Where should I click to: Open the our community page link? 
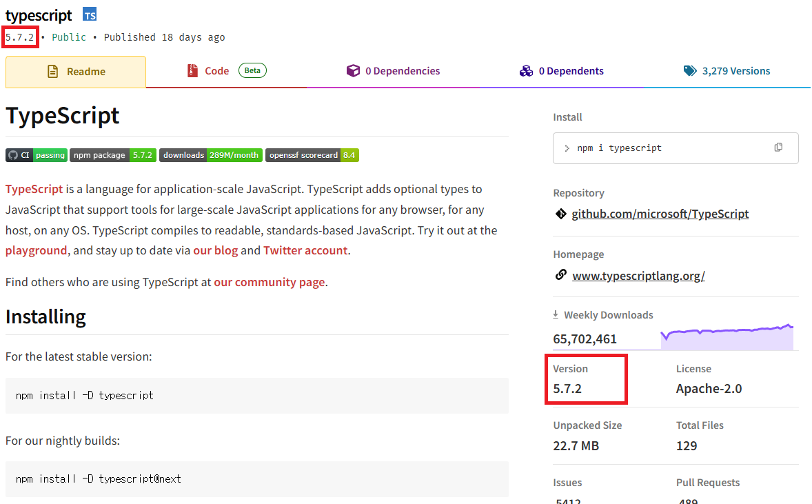[270, 282]
